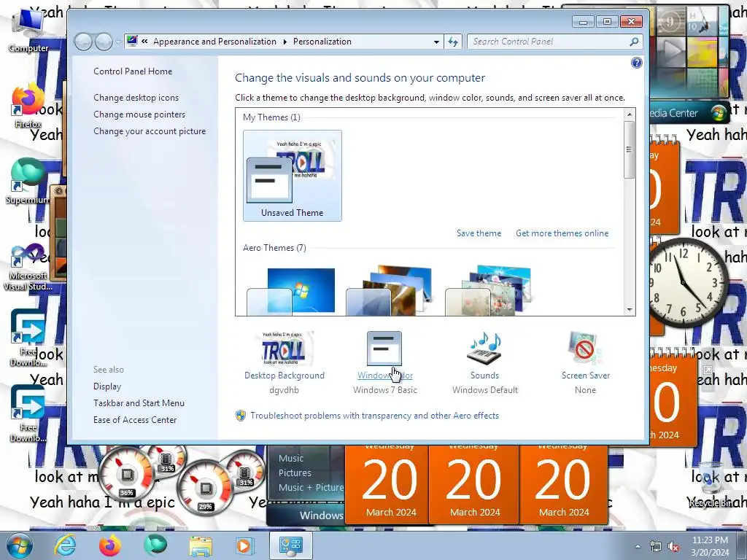Click the Show desktop button

(743, 545)
